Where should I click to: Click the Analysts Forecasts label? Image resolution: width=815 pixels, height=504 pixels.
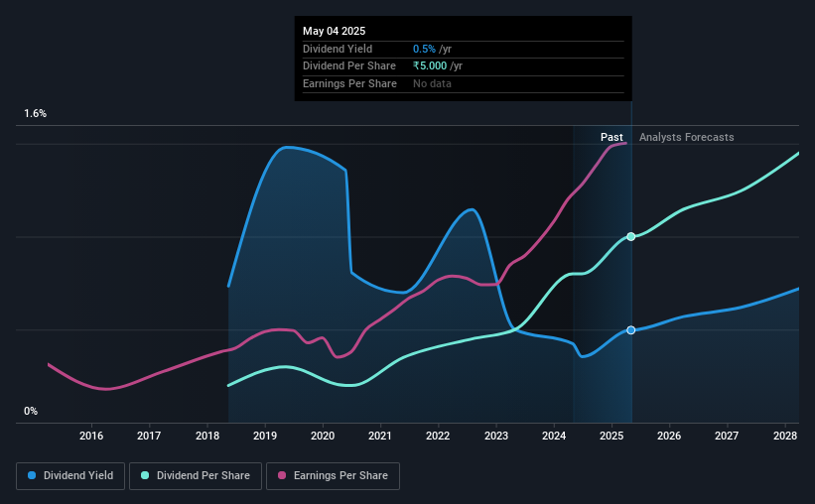point(687,137)
